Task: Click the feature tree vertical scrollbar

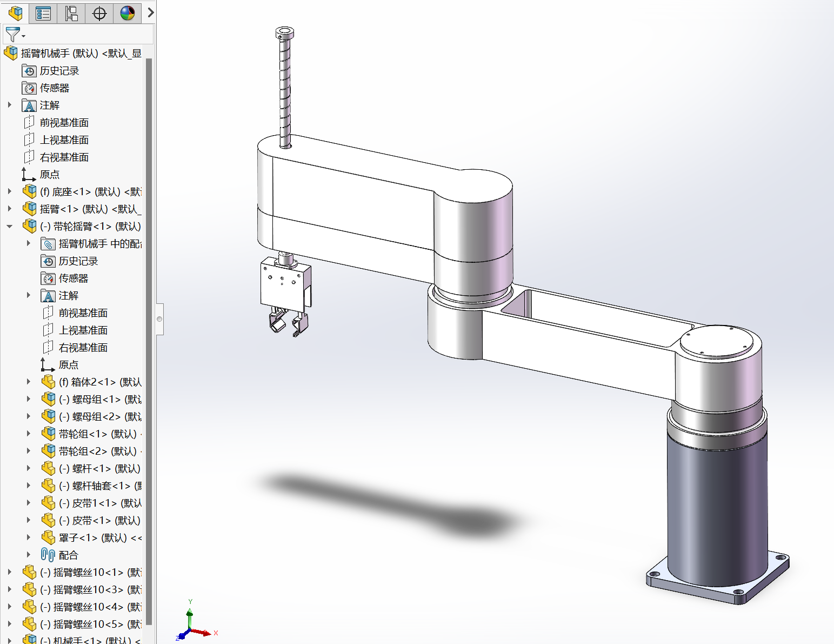Action: pyautogui.click(x=149, y=324)
